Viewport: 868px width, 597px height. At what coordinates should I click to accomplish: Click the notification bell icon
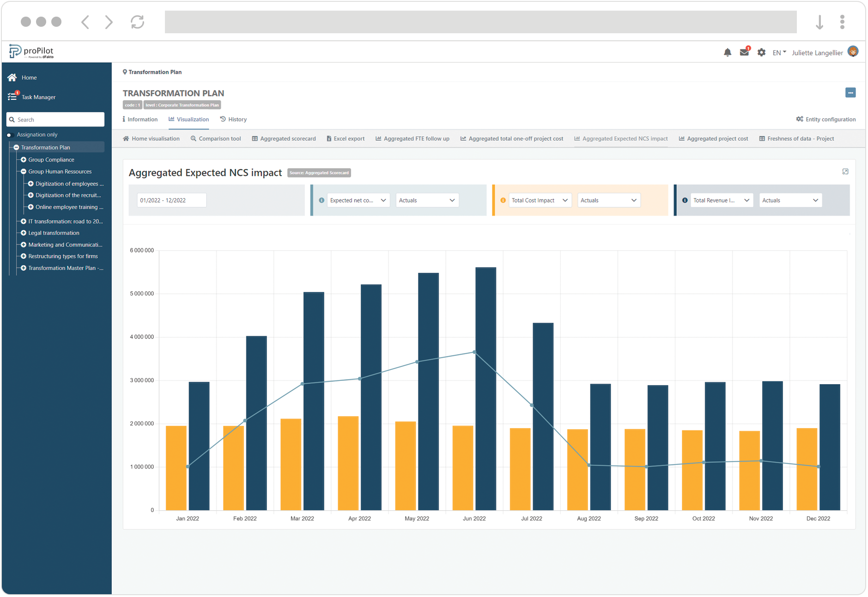tap(728, 52)
